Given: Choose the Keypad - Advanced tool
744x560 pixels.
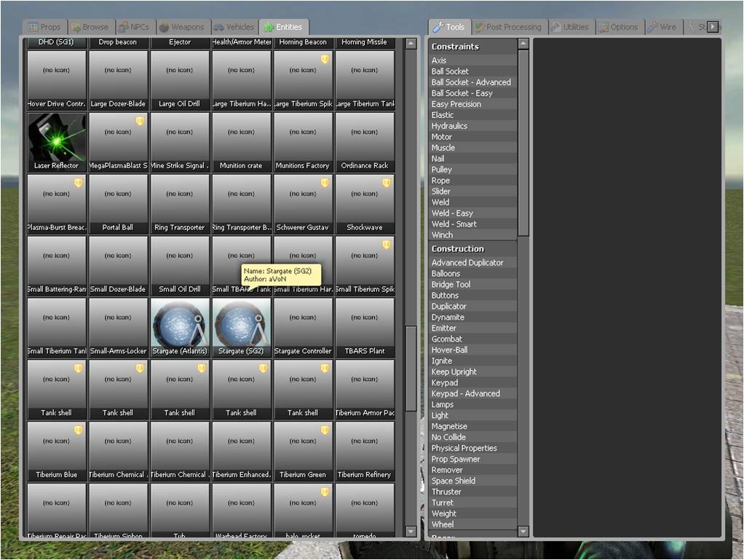Looking at the screenshot, I should tap(472, 393).
